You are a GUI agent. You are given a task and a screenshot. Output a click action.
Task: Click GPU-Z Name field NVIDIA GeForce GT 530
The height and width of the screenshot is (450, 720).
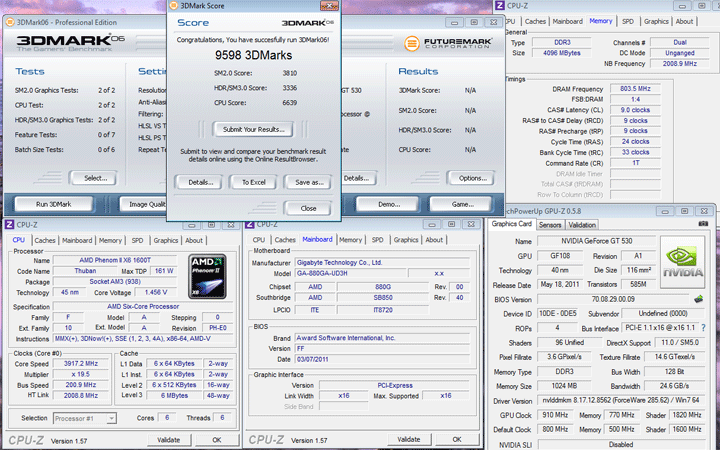596,241
